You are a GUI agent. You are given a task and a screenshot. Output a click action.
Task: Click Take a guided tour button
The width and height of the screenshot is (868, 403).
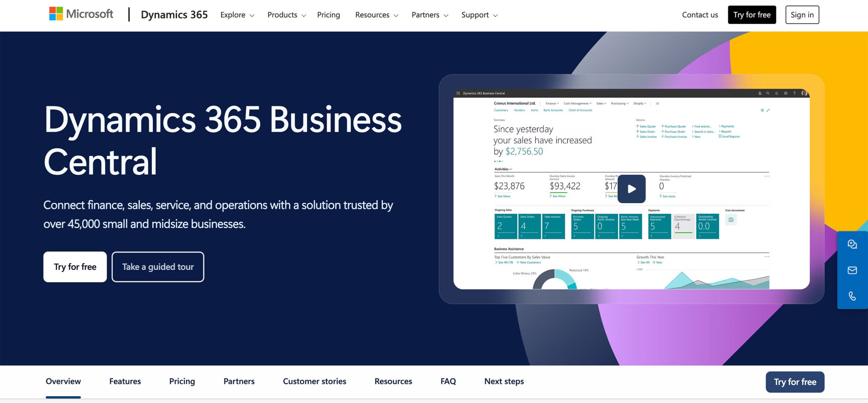pyautogui.click(x=158, y=267)
